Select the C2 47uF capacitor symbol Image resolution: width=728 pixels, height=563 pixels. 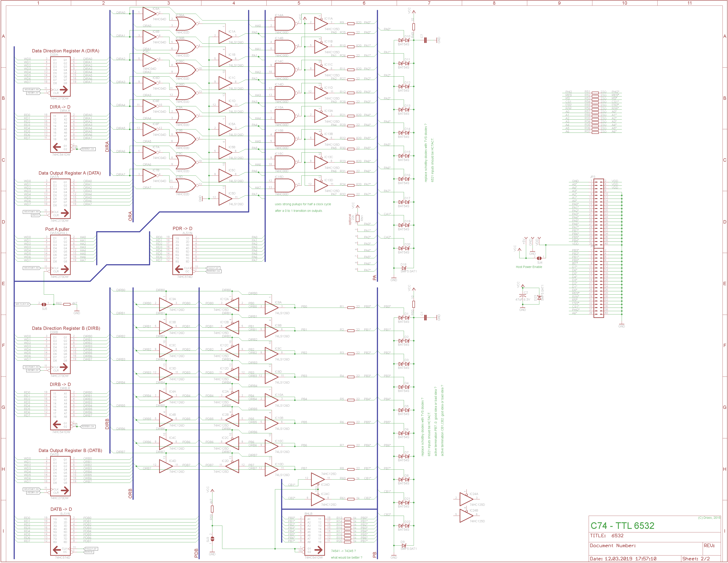[x=523, y=296]
